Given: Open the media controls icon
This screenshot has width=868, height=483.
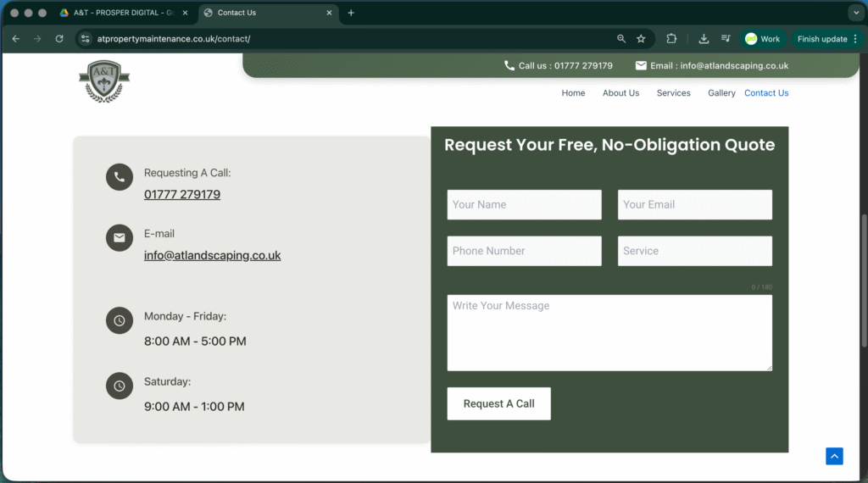Looking at the screenshot, I should 726,39.
